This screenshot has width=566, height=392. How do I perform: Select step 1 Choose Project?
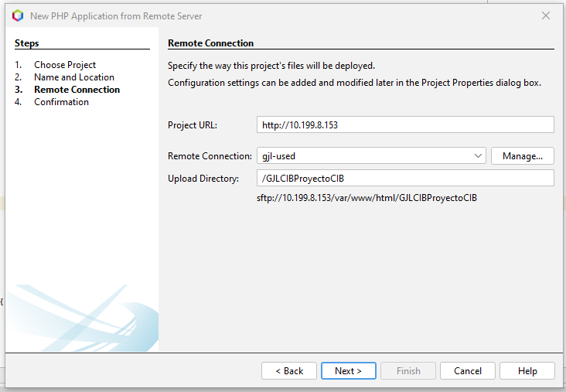(65, 65)
